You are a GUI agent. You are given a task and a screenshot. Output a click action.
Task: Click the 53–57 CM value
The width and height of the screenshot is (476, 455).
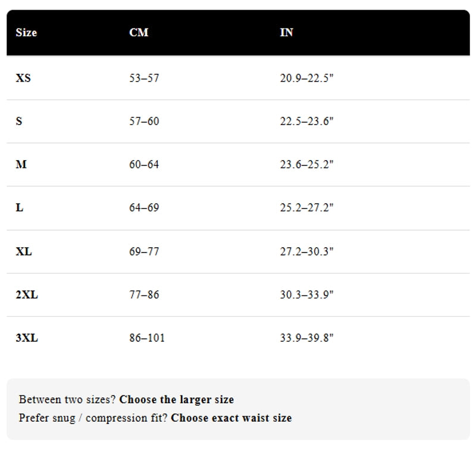coord(144,78)
